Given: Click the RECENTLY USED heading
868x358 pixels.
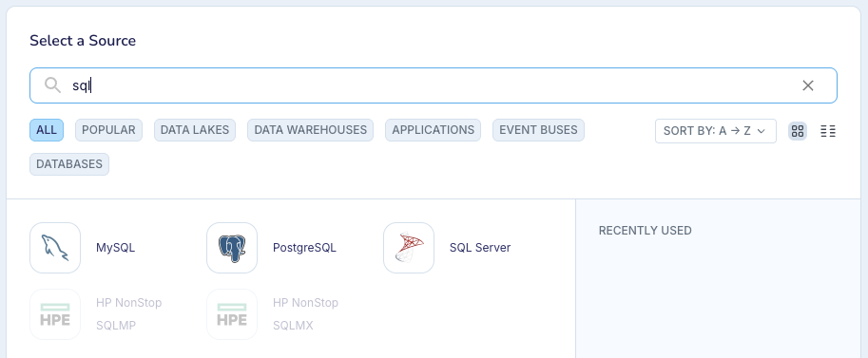Looking at the screenshot, I should point(646,231).
